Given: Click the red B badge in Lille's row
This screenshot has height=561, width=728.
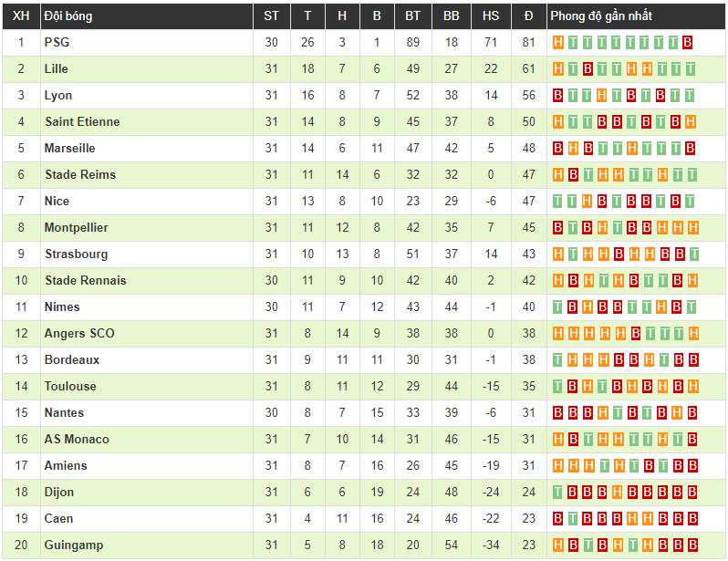Looking at the screenshot, I should tap(588, 68).
